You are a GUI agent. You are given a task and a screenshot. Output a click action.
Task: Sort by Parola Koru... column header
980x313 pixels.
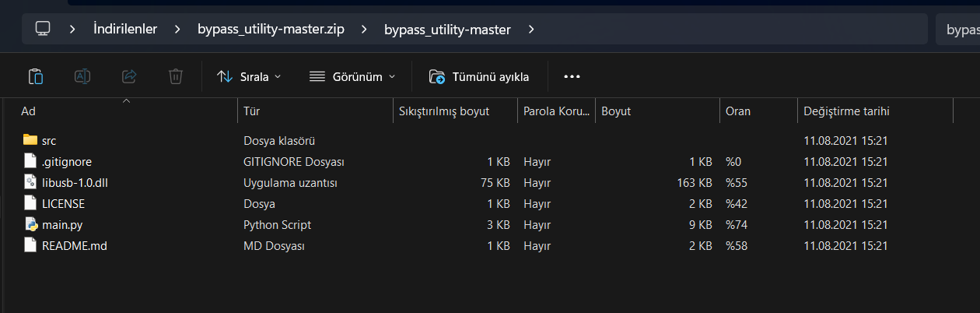[x=556, y=111]
